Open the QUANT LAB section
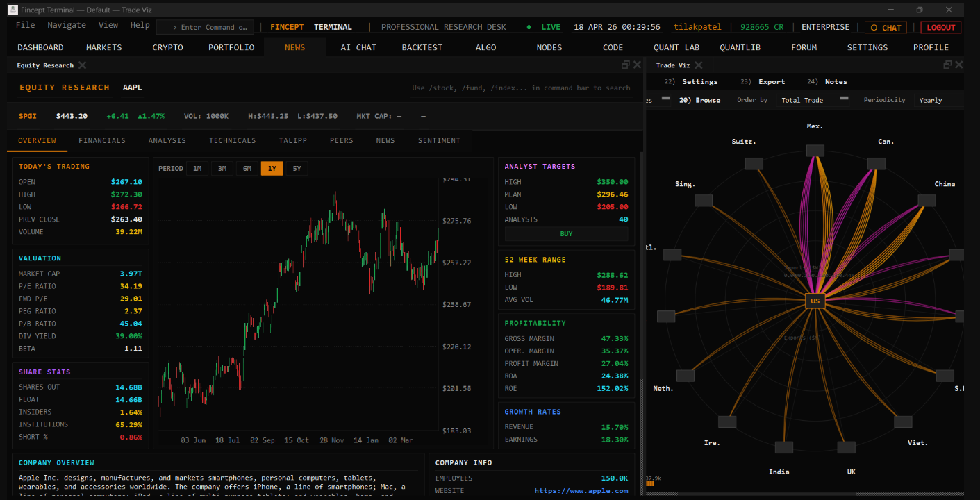Viewport: 980px width, 500px height. (676, 47)
